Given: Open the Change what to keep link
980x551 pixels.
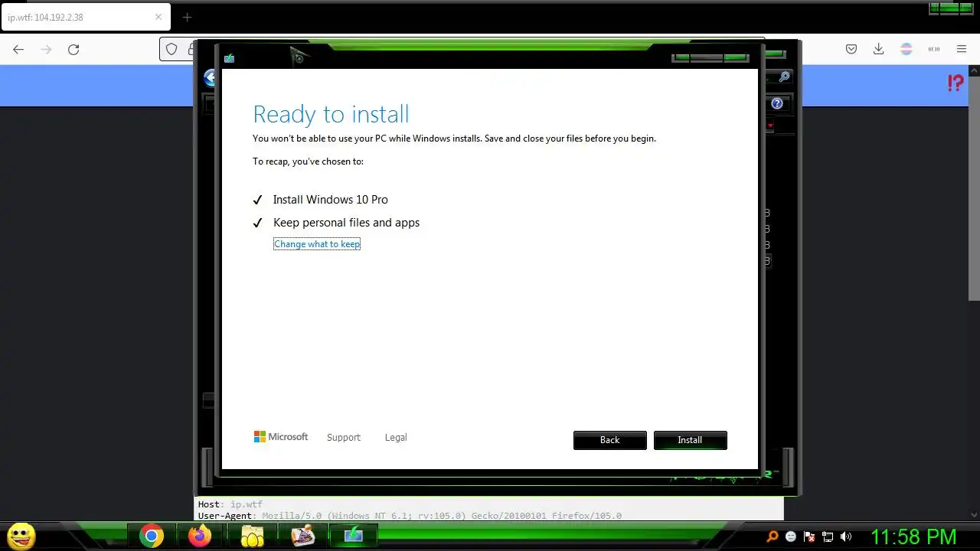Looking at the screenshot, I should 317,244.
